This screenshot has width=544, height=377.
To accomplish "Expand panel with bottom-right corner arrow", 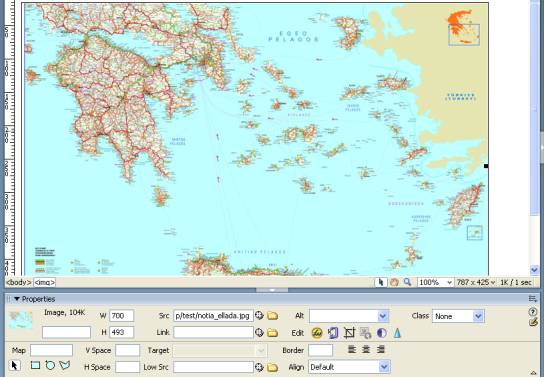I will pyautogui.click(x=534, y=373).
